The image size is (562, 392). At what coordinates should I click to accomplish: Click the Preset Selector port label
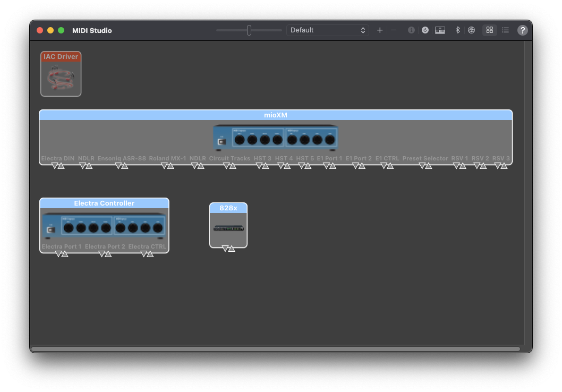tap(425, 158)
